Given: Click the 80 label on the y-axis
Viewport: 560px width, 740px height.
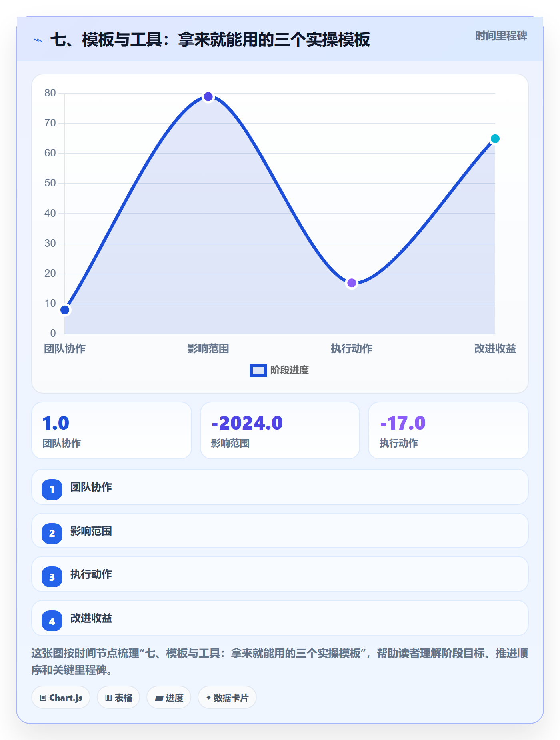Looking at the screenshot, I should [50, 93].
